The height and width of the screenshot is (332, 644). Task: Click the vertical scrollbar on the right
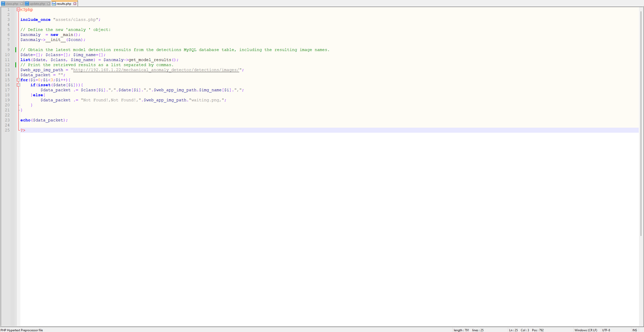[x=641, y=123]
